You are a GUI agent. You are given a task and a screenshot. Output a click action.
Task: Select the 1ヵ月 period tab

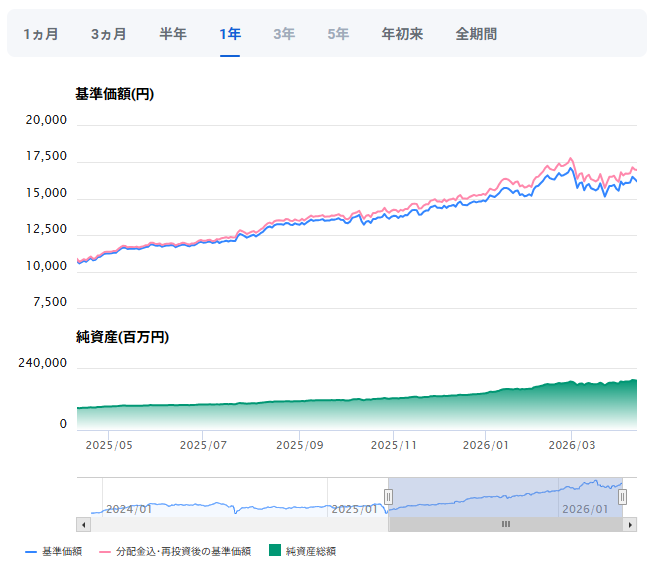point(40,34)
